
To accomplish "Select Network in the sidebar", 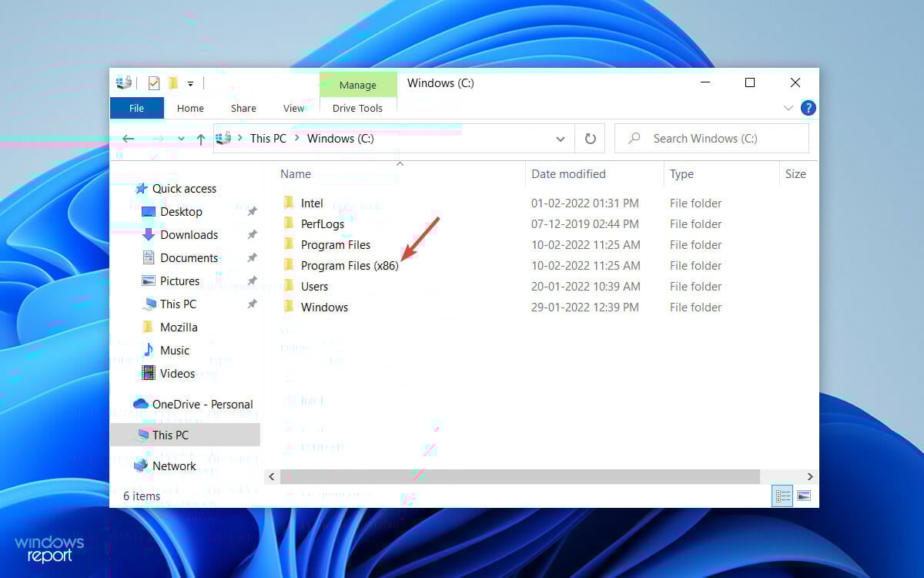I will [x=175, y=465].
